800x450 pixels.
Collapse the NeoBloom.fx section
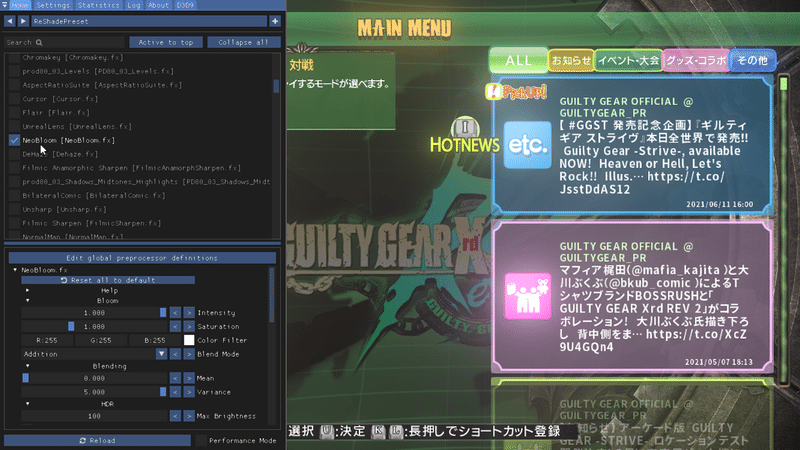[x=15, y=270]
